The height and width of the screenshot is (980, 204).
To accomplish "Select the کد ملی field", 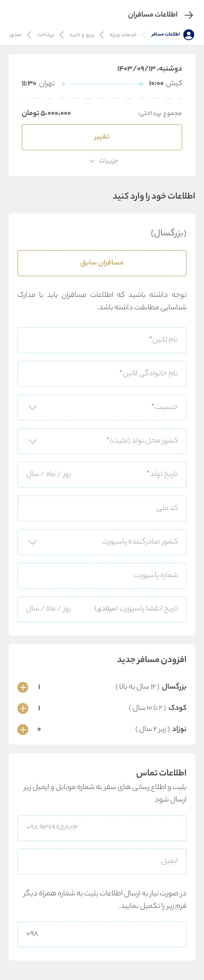I will 102,508.
